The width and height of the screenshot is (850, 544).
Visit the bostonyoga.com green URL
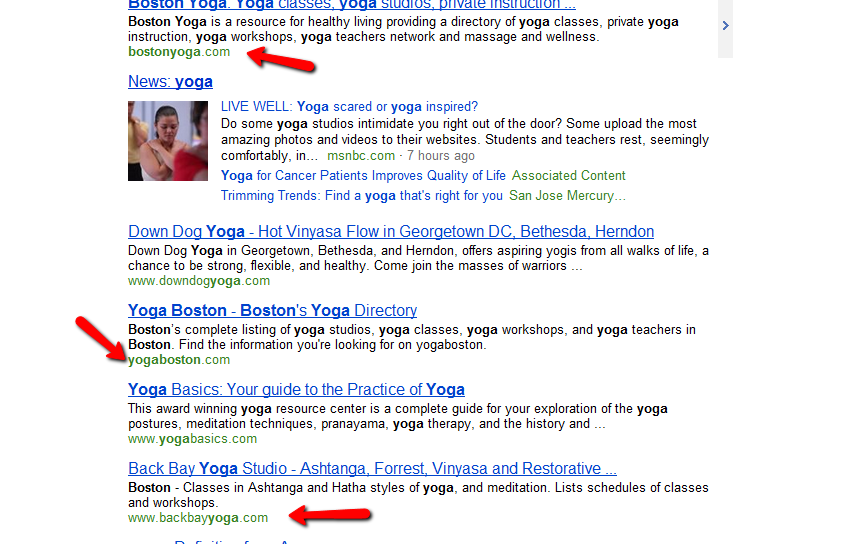pos(179,52)
